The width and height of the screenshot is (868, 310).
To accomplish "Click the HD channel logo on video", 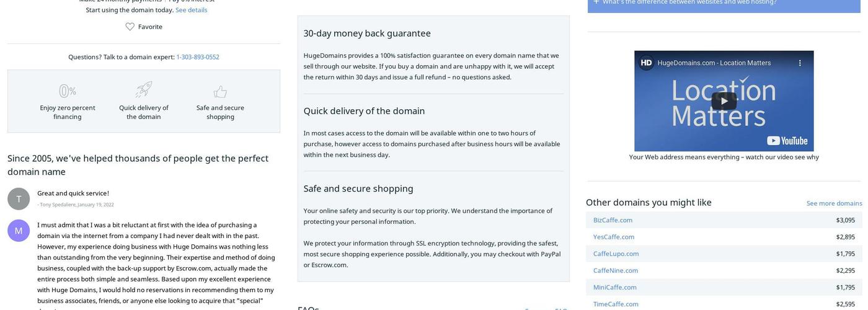I will pyautogui.click(x=647, y=63).
